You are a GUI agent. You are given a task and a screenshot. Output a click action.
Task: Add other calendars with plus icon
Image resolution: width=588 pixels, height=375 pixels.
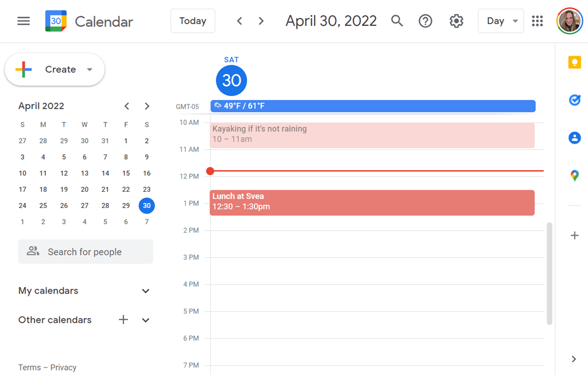(123, 320)
